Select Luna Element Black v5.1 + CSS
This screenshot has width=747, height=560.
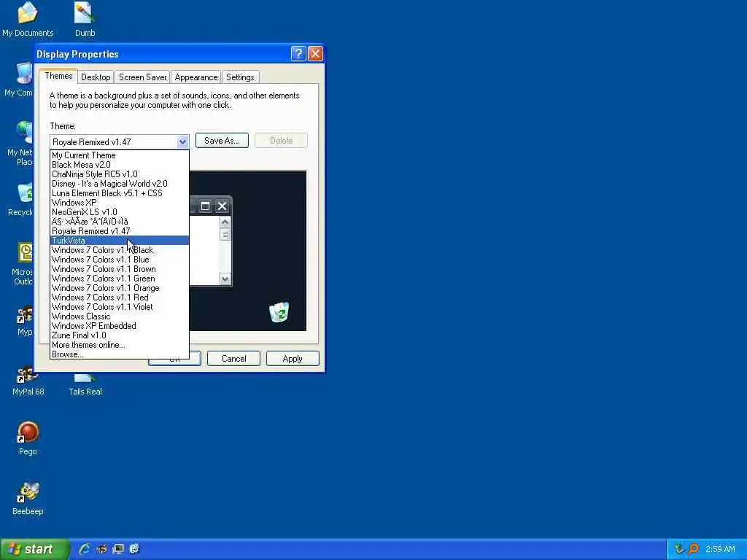pos(119,193)
